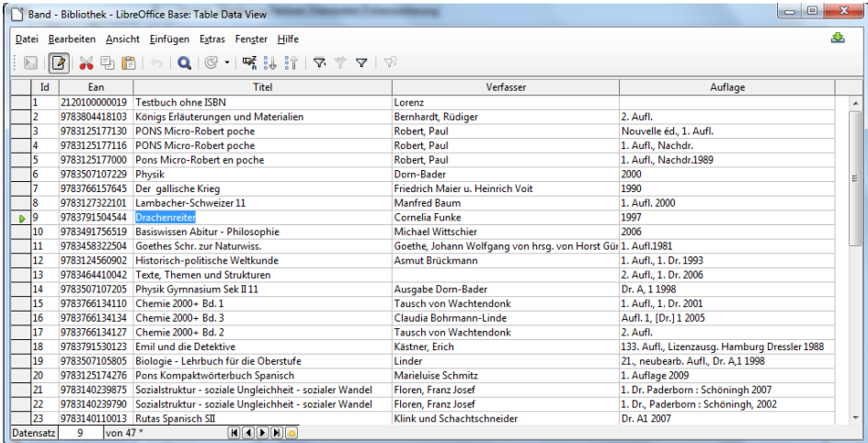The width and height of the screenshot is (868, 443).
Task: Open the Refresh dropdown arrow
Action: (x=226, y=63)
